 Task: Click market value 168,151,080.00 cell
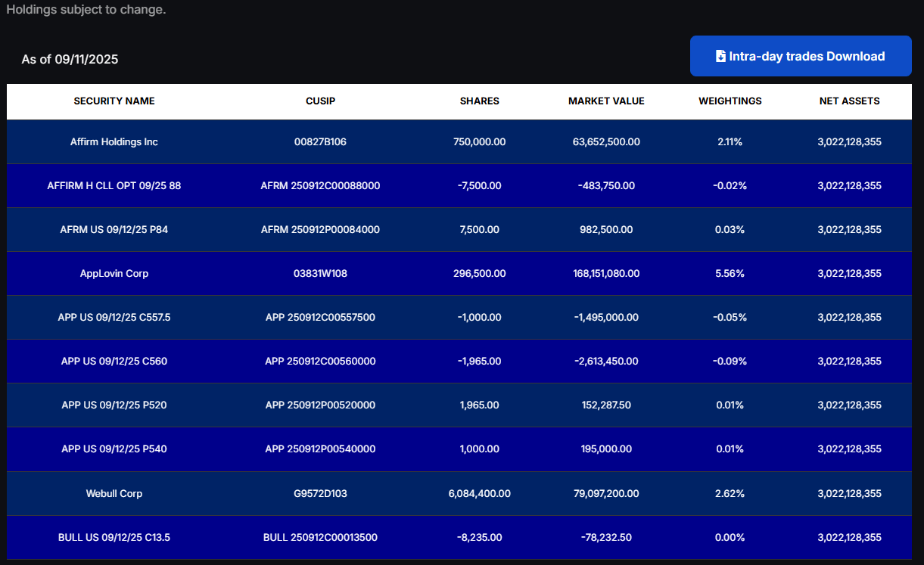pyautogui.click(x=606, y=273)
